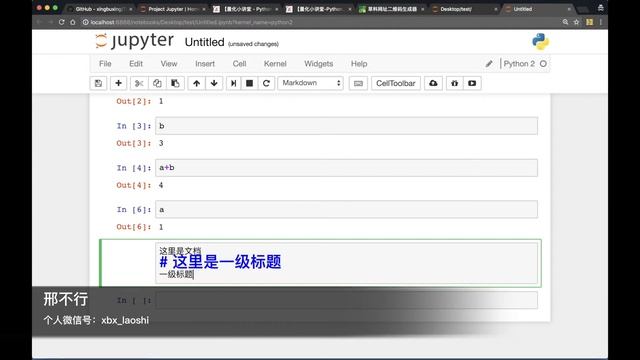The image size is (640, 360).
Task: Run cell and select next icon
Action: click(x=233, y=83)
